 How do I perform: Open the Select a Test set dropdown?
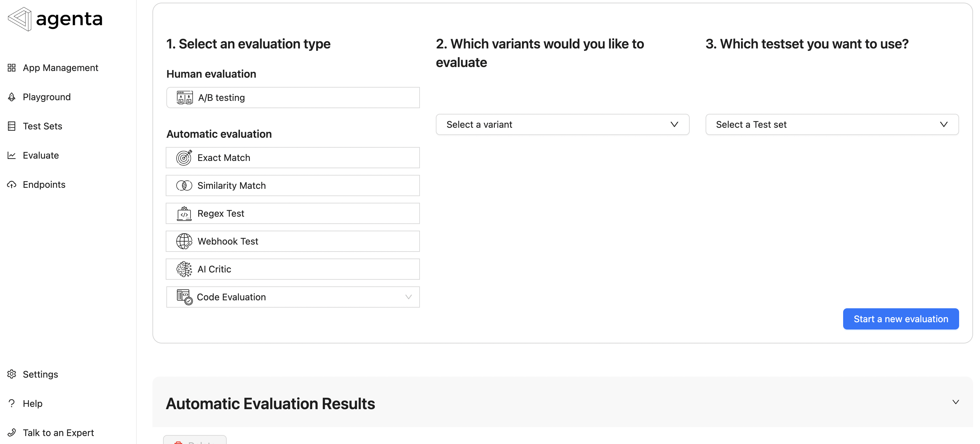tap(831, 124)
